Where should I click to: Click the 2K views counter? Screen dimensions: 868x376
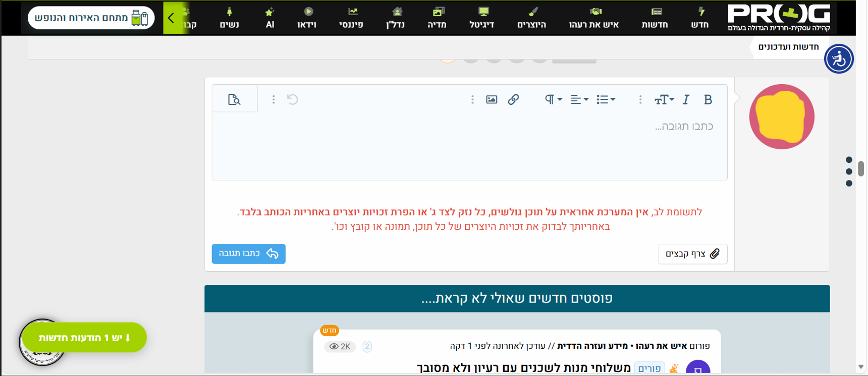pos(340,346)
